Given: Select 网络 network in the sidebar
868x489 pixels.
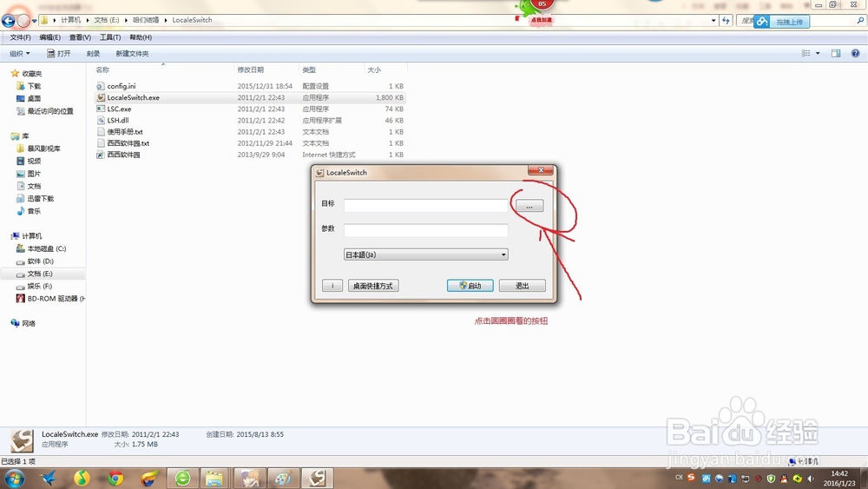Looking at the screenshot, I should point(29,323).
